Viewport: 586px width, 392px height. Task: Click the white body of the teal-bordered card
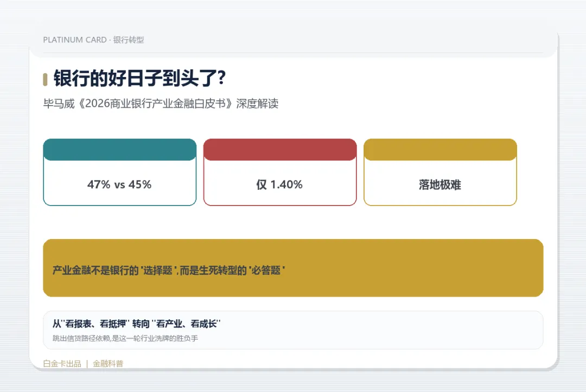click(x=119, y=183)
